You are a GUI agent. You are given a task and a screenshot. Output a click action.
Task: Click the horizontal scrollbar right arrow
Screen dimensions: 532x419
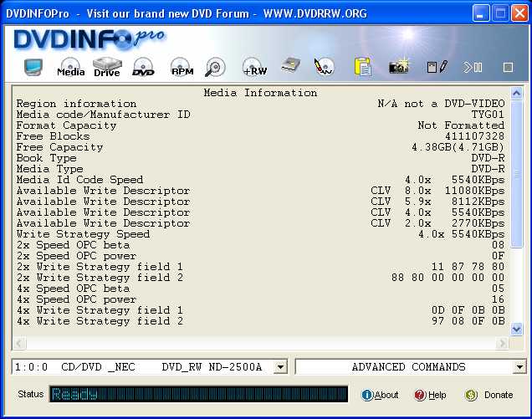[502, 344]
